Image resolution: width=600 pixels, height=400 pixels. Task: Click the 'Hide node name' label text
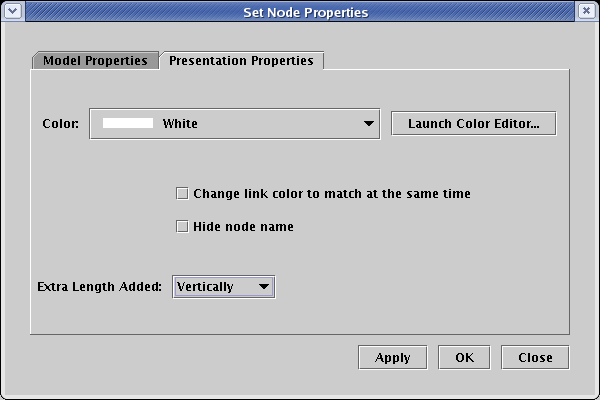[x=243, y=226]
